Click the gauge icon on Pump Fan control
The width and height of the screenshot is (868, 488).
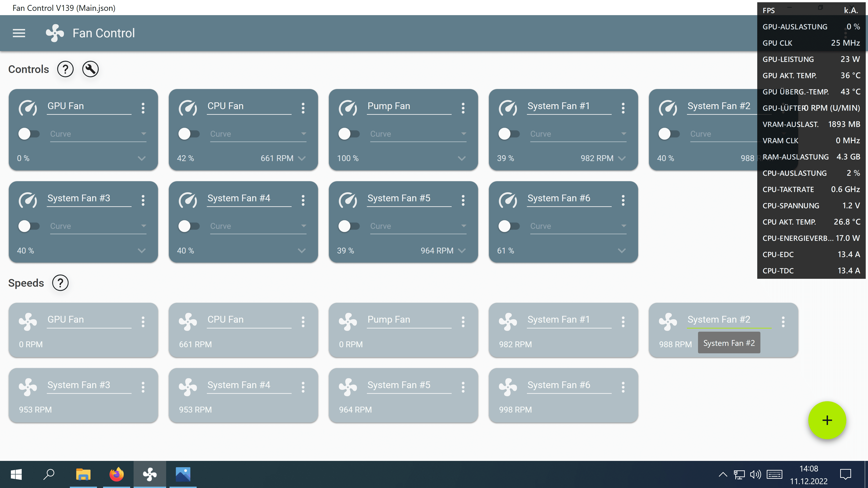(x=348, y=108)
